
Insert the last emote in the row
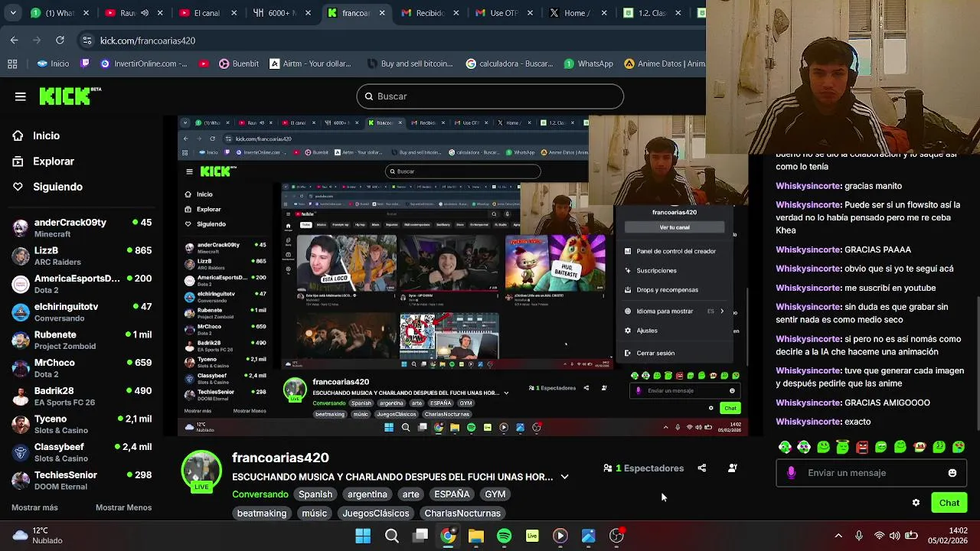point(959,447)
